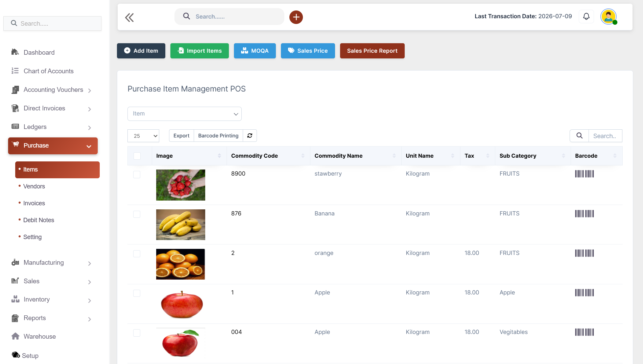Open barcode for Banana item

(x=584, y=214)
